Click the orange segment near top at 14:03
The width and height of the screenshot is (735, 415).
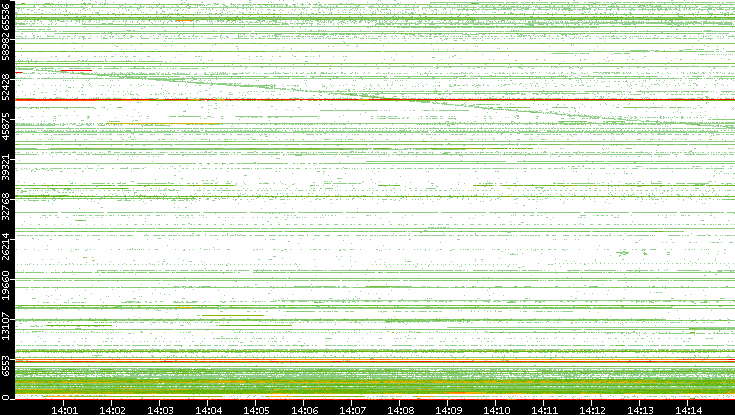coord(184,20)
